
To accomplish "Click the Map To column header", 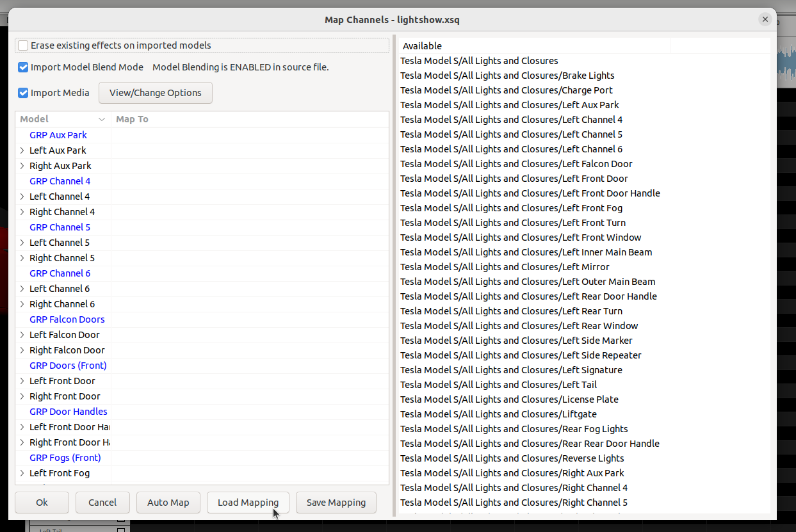I will (132, 120).
